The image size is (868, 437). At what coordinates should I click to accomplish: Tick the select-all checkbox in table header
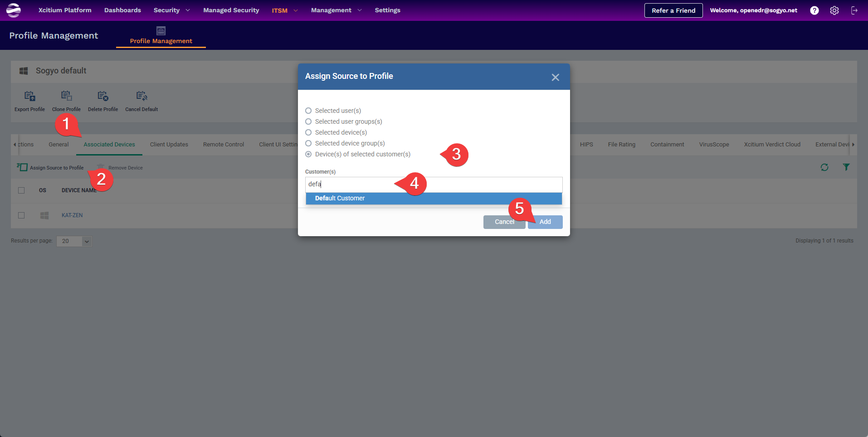(21, 190)
